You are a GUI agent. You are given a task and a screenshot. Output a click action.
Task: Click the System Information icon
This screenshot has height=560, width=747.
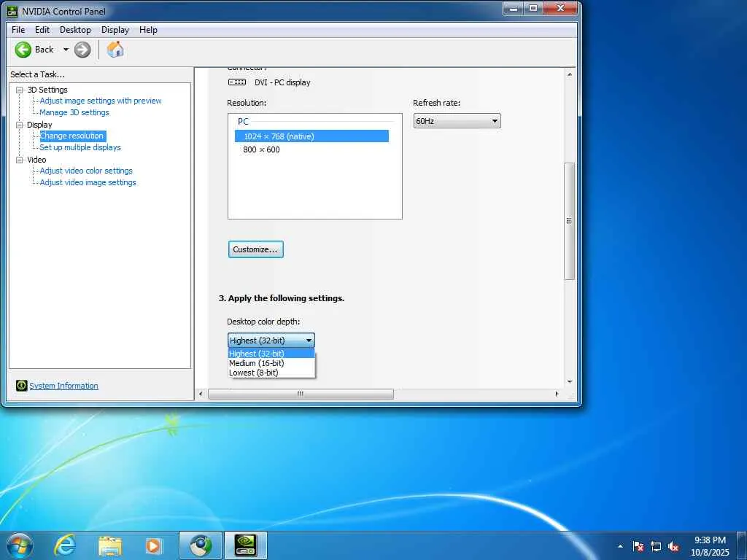click(21, 385)
